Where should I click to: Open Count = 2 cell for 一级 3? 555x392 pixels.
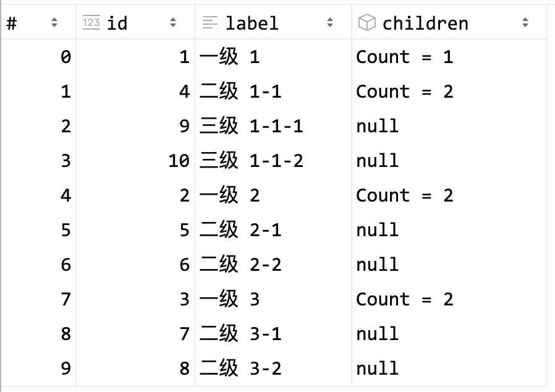click(x=449, y=299)
